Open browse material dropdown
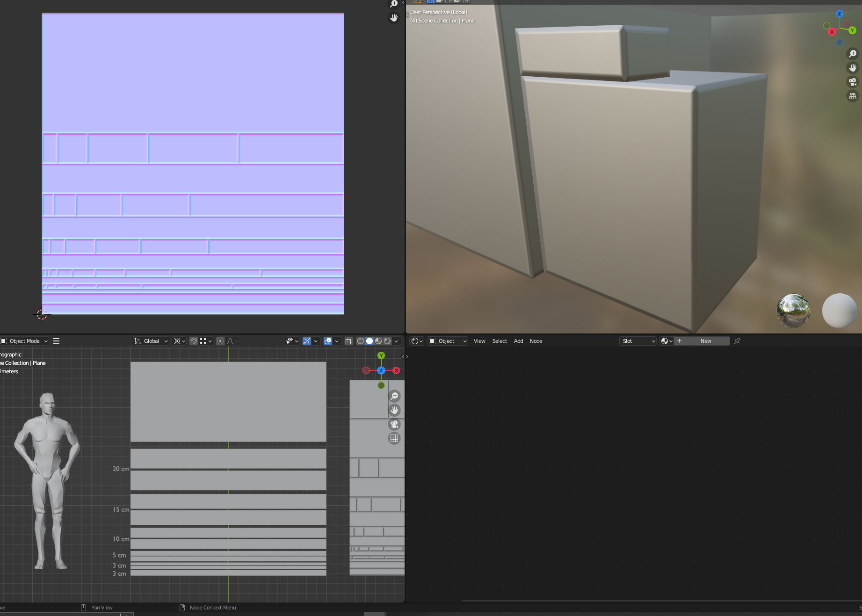The image size is (862, 616). tap(666, 341)
